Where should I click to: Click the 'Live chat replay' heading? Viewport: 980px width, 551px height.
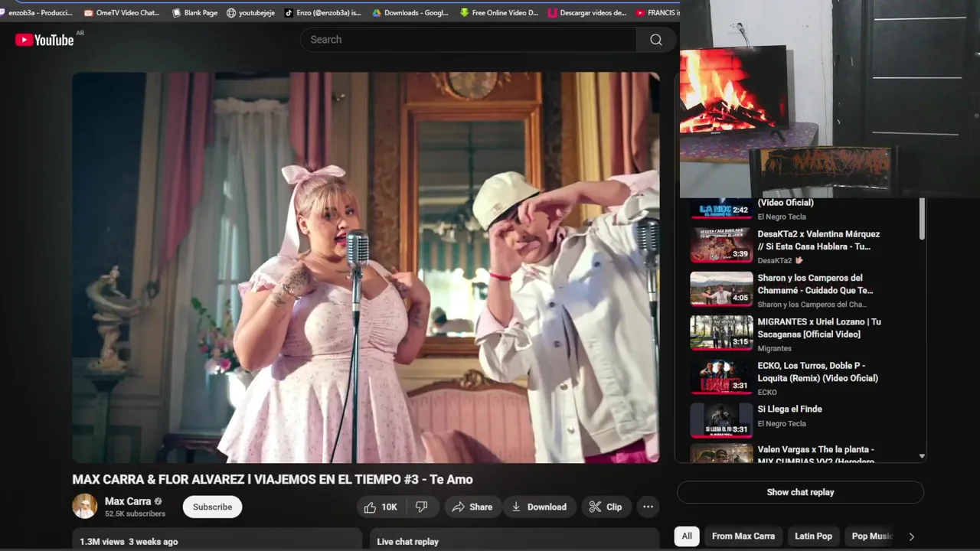click(x=407, y=542)
